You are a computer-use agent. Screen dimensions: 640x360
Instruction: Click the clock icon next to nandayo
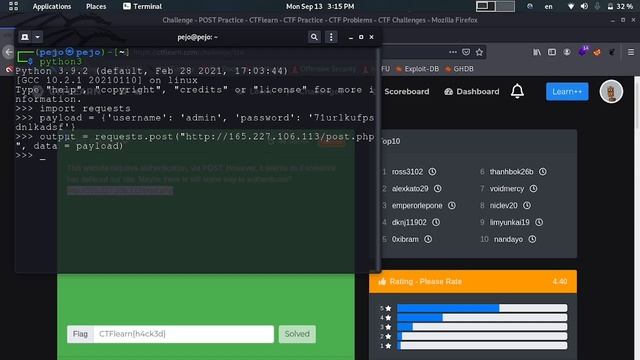click(532, 239)
